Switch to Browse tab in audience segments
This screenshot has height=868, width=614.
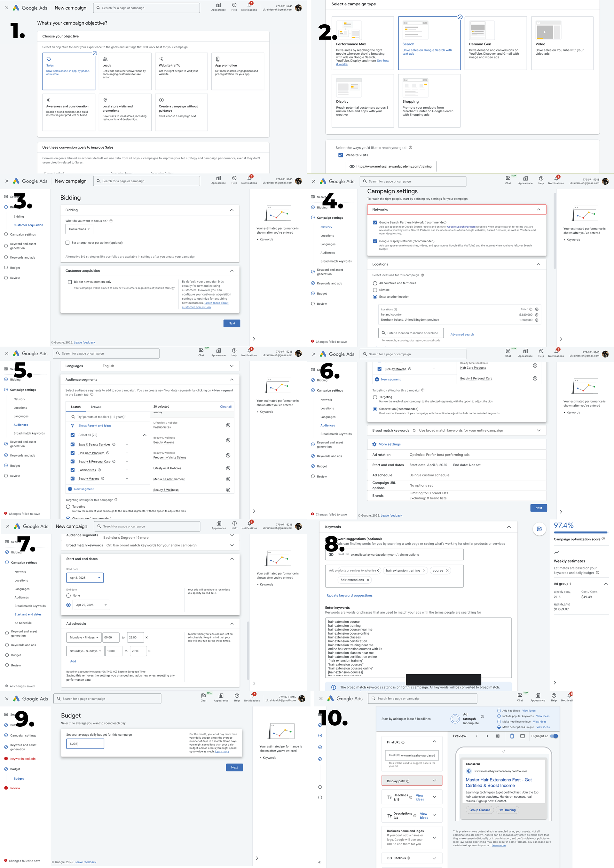pyautogui.click(x=96, y=407)
